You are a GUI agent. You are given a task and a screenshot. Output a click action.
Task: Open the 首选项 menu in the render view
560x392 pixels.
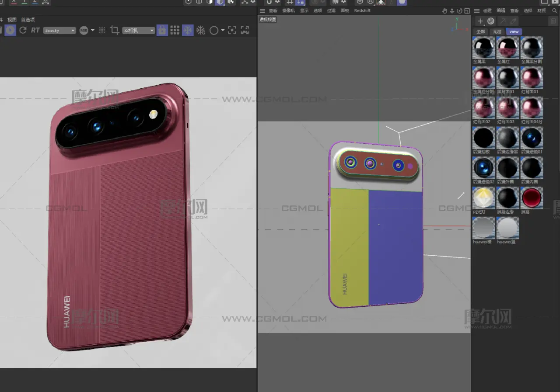click(x=28, y=20)
